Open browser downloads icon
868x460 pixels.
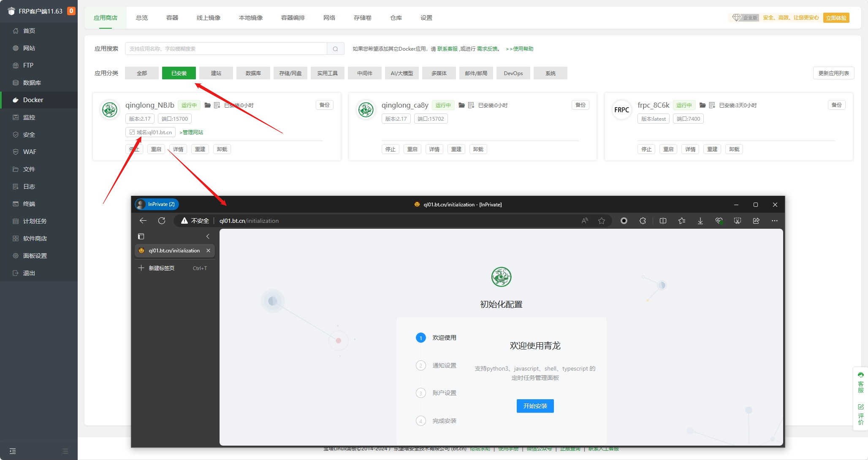[x=700, y=221]
